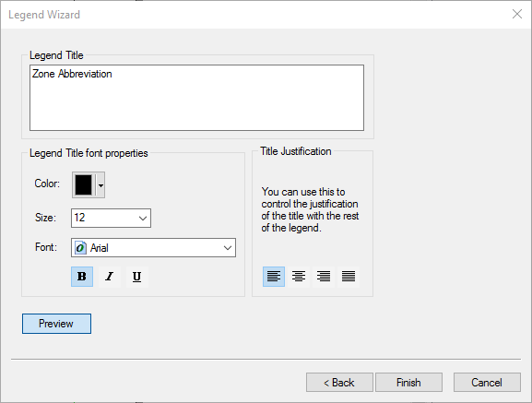This screenshot has width=532, height=403.
Task: Toggle Bold formatting for legend title
Action: click(x=82, y=277)
